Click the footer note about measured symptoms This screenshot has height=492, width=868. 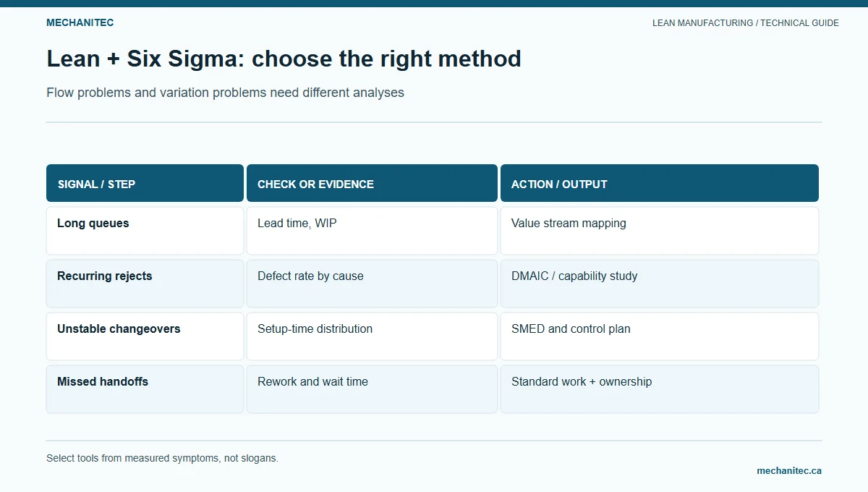point(162,458)
